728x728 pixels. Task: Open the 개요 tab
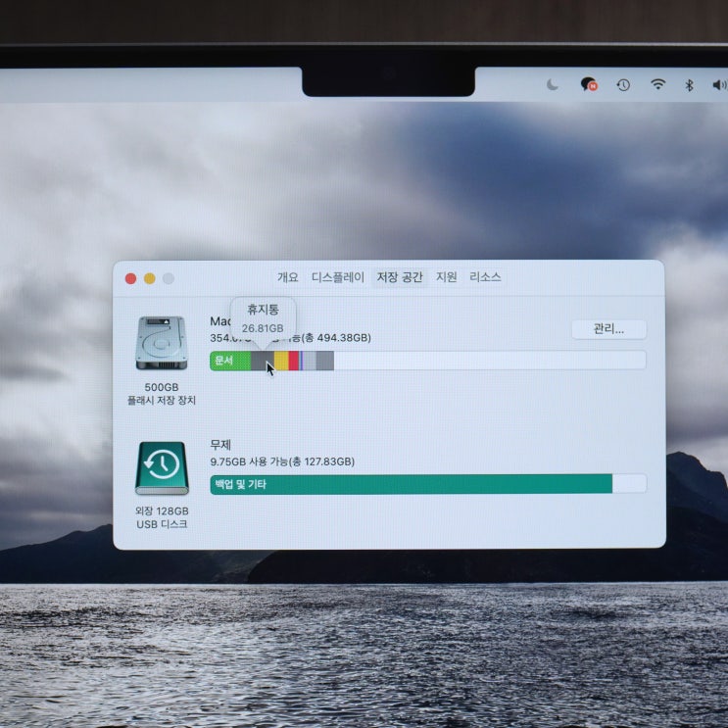point(287,277)
